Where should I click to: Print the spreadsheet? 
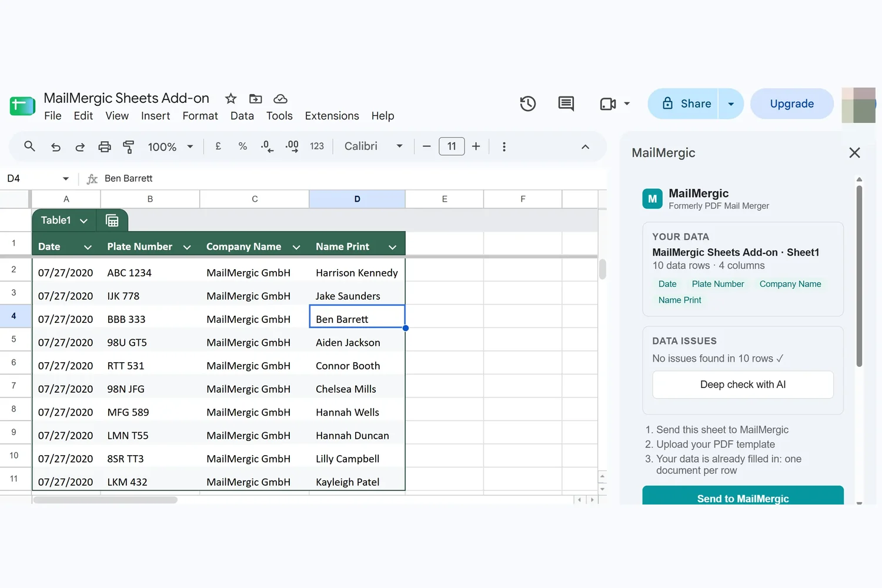click(105, 146)
